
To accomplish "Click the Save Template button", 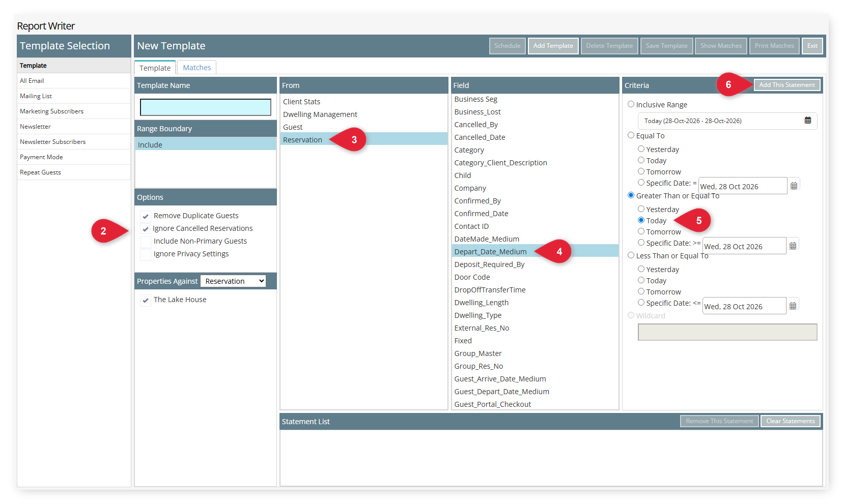I will click(666, 46).
